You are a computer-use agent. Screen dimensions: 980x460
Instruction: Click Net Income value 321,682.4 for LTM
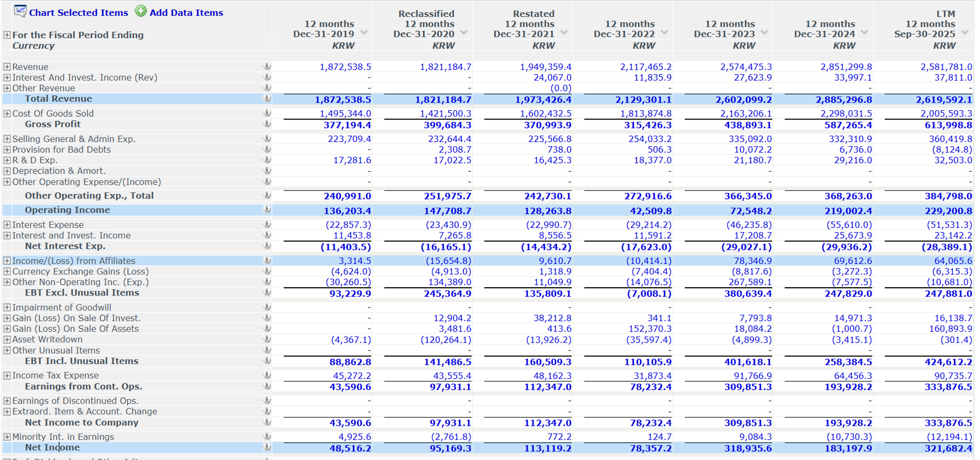(944, 448)
